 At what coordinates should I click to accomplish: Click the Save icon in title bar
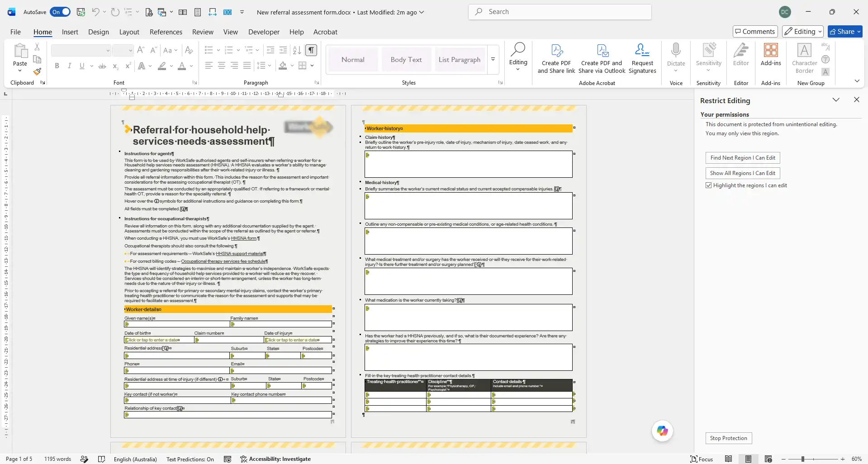click(x=81, y=12)
